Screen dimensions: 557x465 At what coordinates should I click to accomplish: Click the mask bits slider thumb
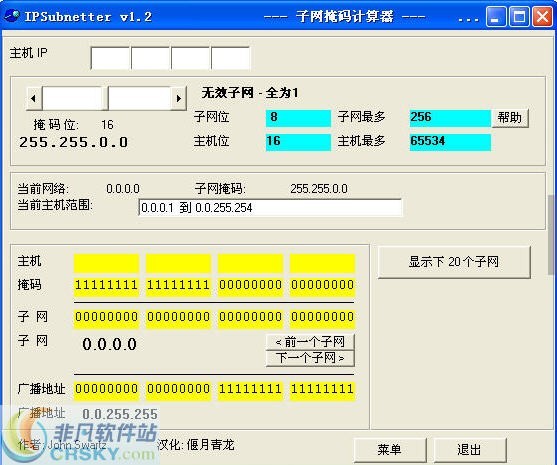pos(105,98)
